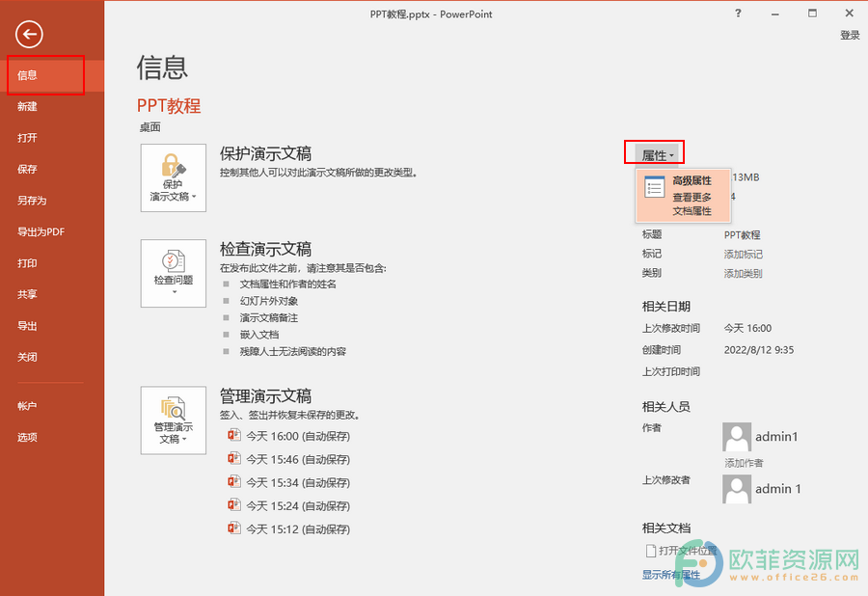Click the 今天 16:00 last modified time
Viewport: 868px width, 596px height.
coord(747,328)
